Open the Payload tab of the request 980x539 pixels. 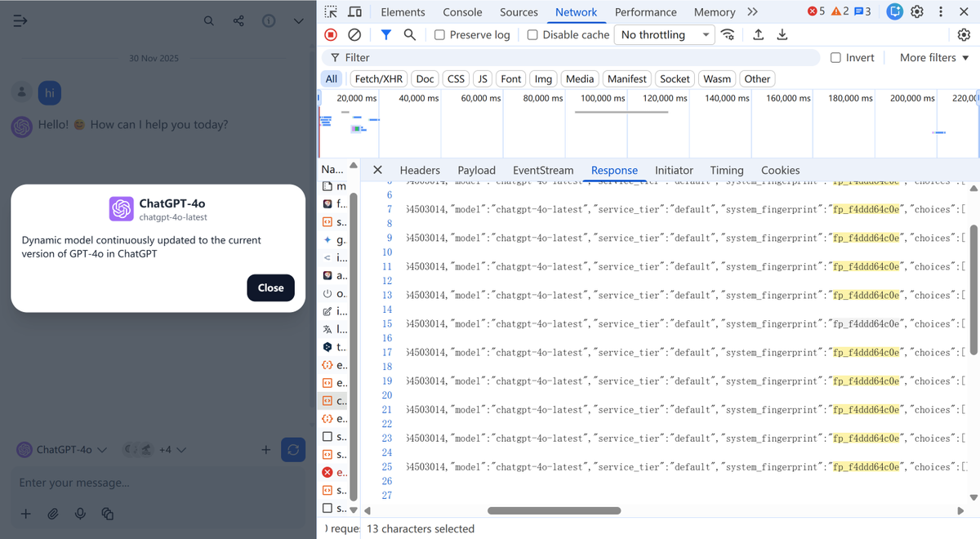coord(476,170)
